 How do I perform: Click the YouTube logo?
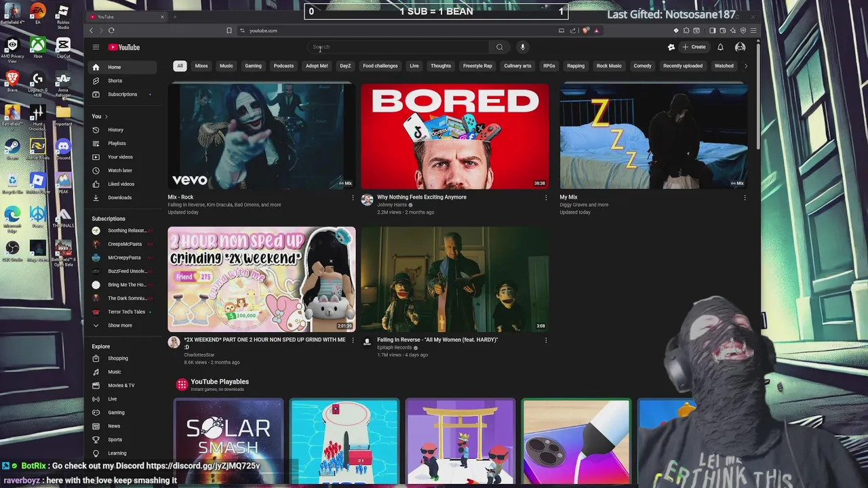[124, 47]
